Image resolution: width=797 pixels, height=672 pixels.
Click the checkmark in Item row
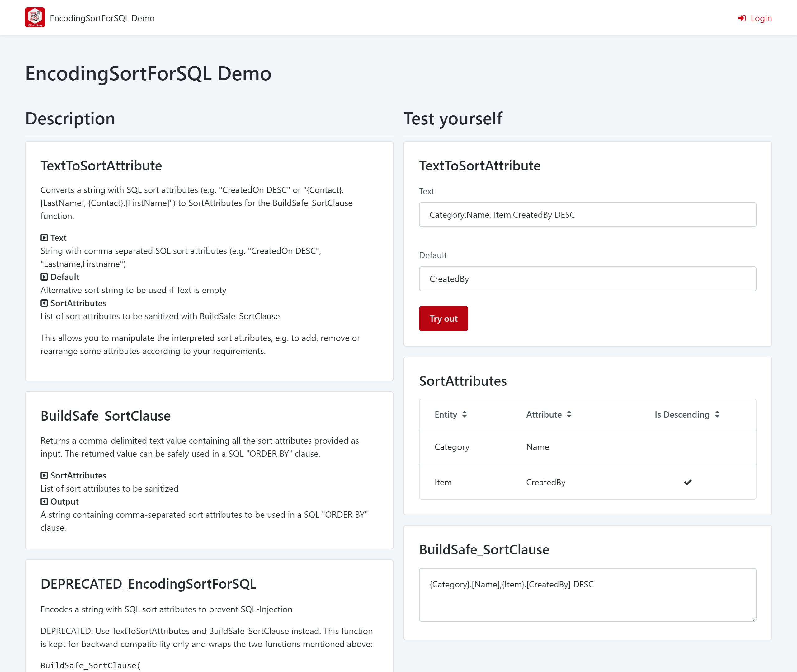click(687, 482)
